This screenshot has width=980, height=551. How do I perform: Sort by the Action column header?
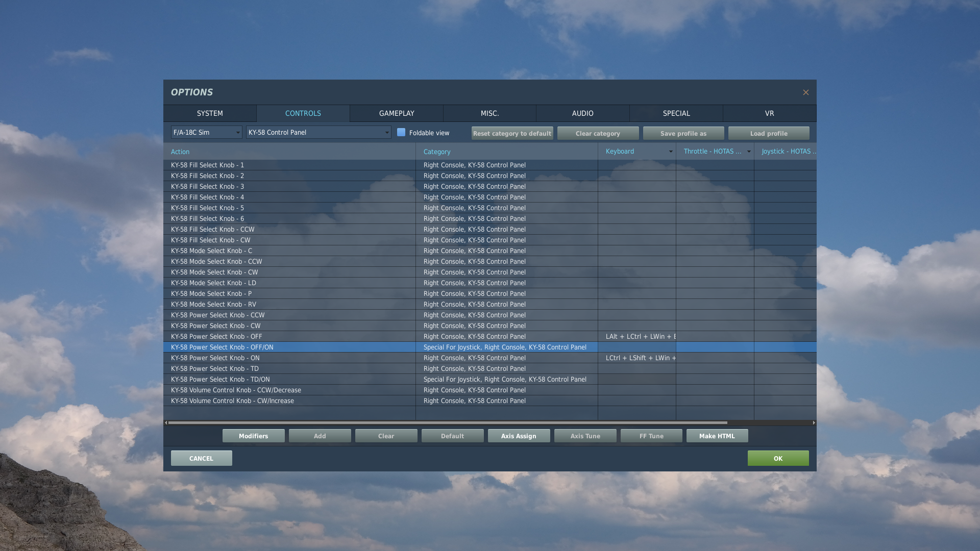(289, 152)
